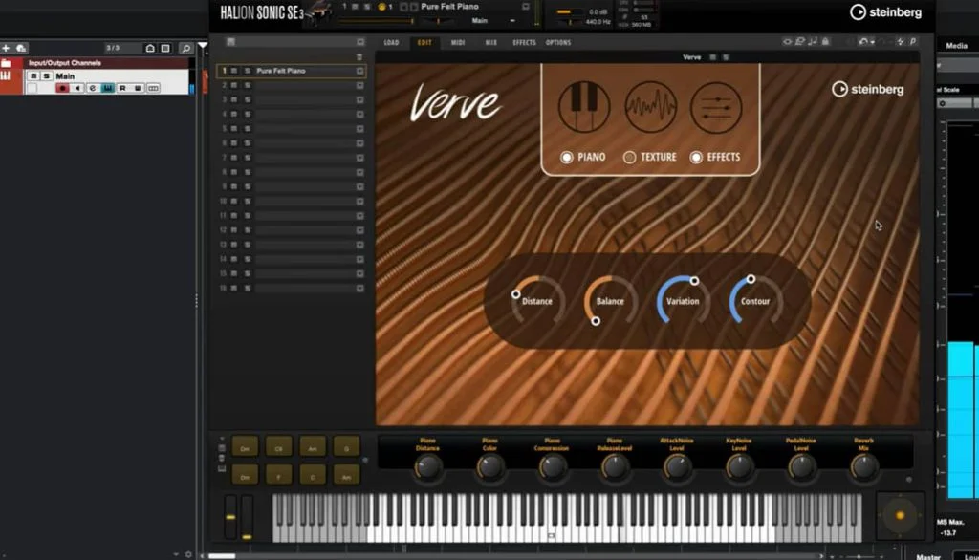Screen dimensions: 979x560
Task: Click the record enable button on Main
Action: [x=62, y=89]
